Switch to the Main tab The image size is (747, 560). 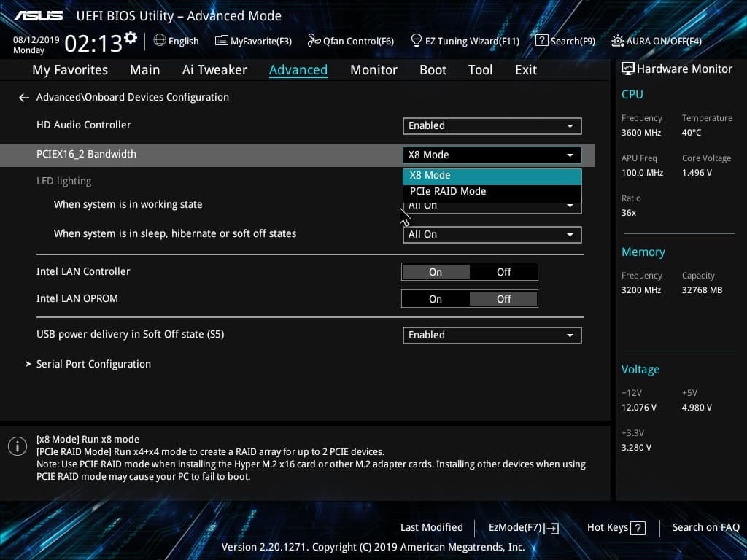[145, 70]
